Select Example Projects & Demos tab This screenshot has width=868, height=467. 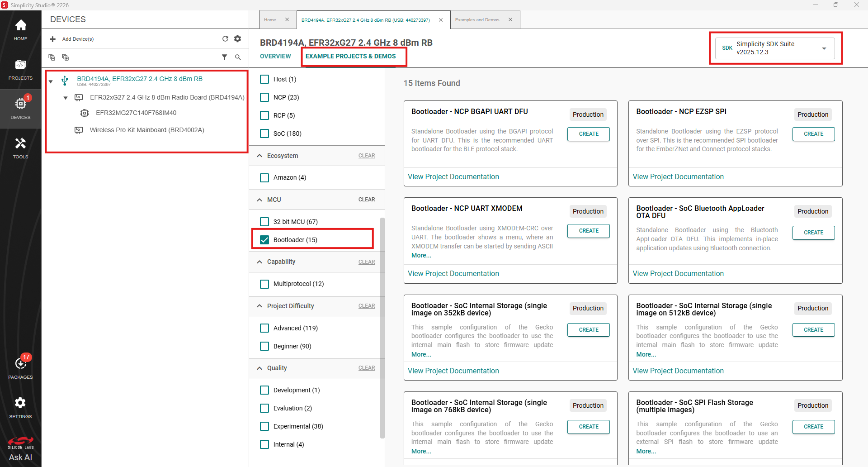tap(350, 56)
